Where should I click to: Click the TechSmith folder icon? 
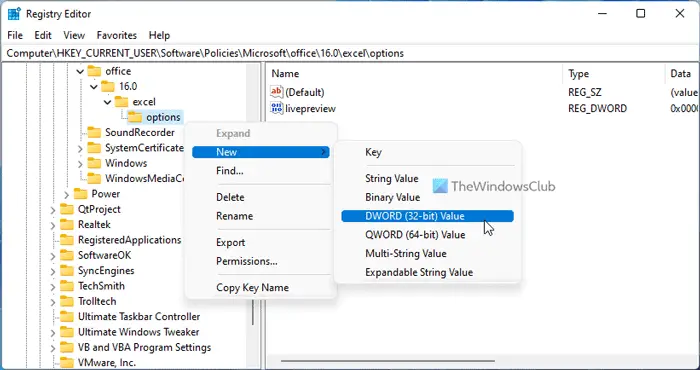coord(67,286)
